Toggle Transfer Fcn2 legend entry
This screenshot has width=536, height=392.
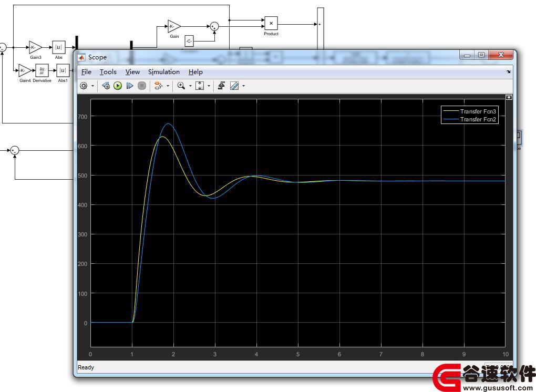[x=470, y=119]
